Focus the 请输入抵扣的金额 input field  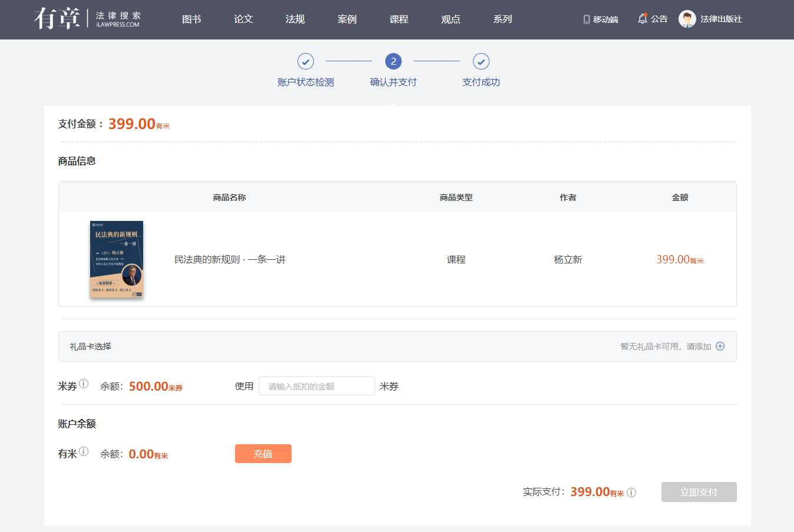click(316, 386)
